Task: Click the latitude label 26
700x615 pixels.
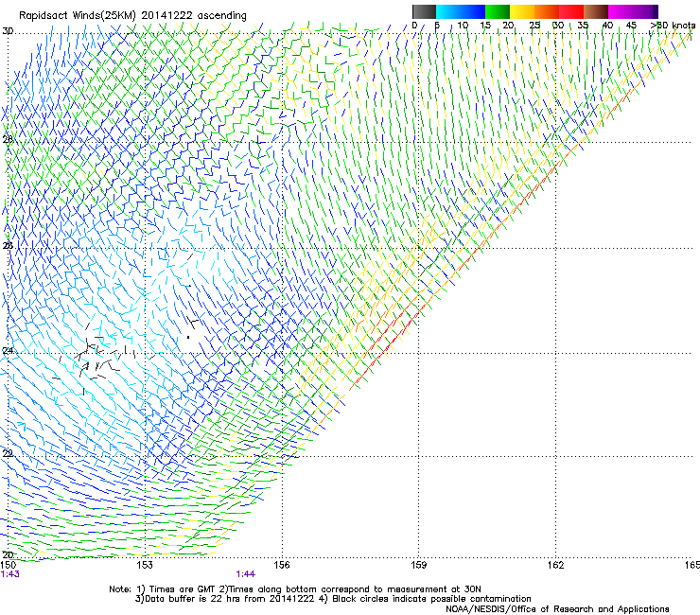Action: point(8,246)
